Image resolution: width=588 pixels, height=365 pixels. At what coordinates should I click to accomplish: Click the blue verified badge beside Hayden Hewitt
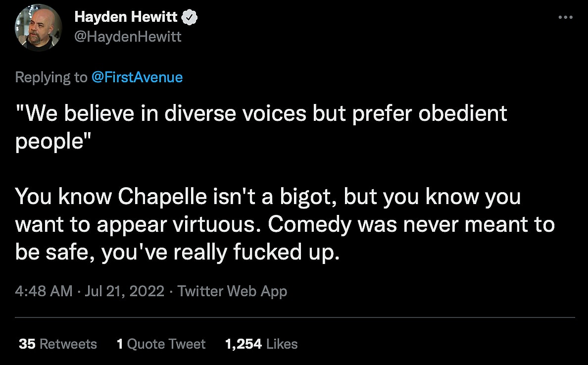(190, 17)
